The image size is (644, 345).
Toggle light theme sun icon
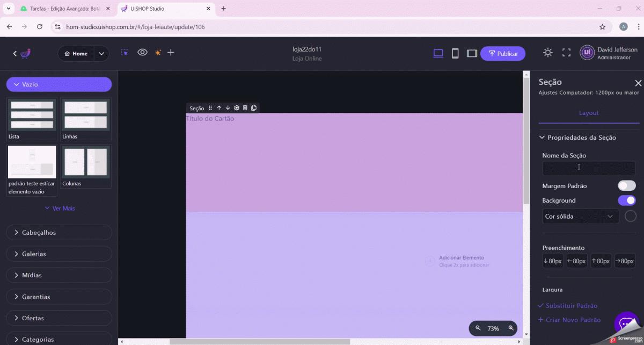[x=547, y=53]
